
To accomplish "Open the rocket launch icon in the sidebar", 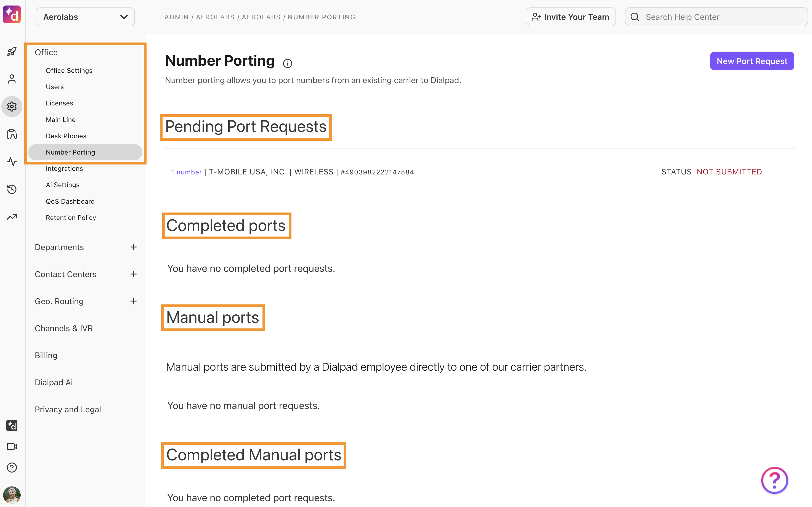I will pyautogui.click(x=12, y=51).
